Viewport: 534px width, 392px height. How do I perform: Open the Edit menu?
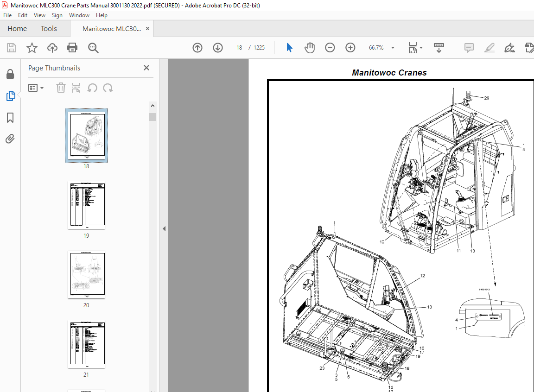tap(23, 15)
